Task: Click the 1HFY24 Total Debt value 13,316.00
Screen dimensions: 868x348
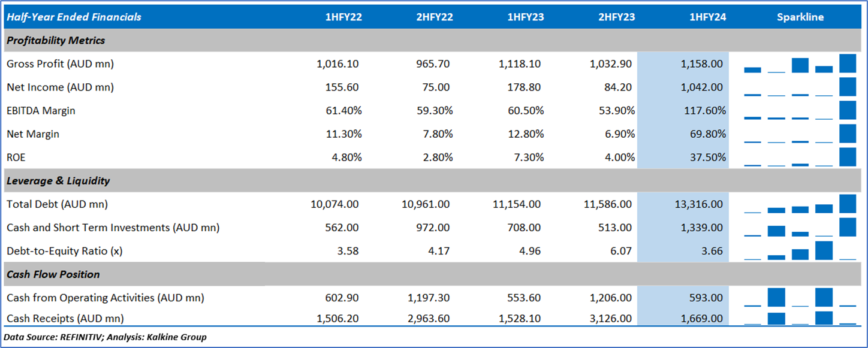Action: coord(697,204)
